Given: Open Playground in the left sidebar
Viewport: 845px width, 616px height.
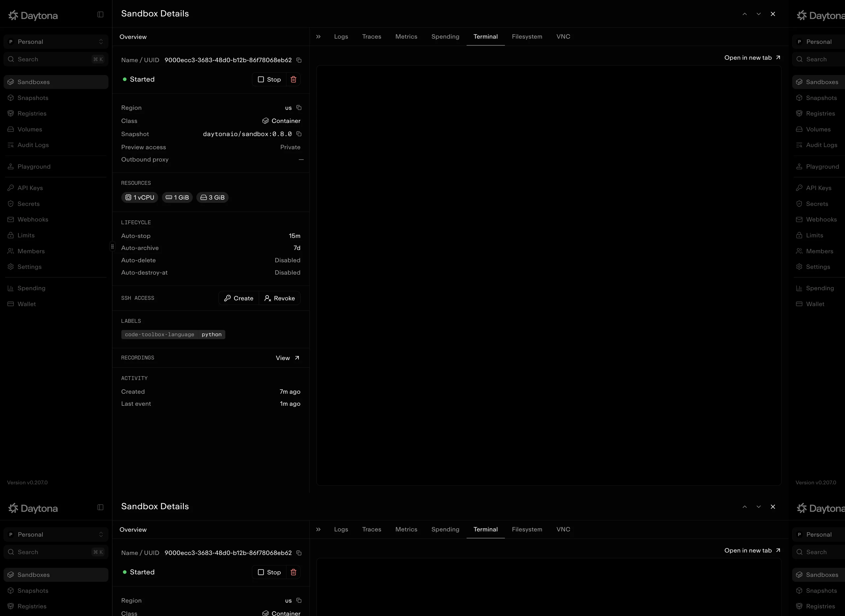Looking at the screenshot, I should [56, 167].
